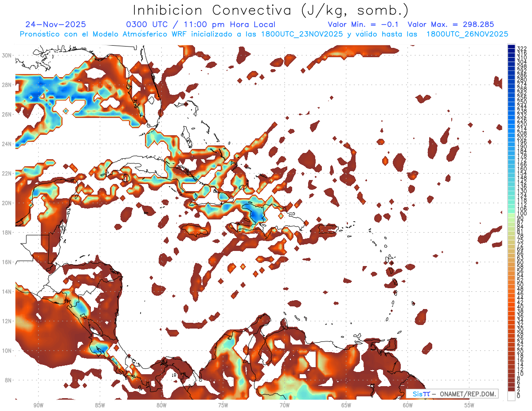Click the '75W' longitude label
Image resolution: width=532 pixels, height=411 pixels.
tap(223, 405)
